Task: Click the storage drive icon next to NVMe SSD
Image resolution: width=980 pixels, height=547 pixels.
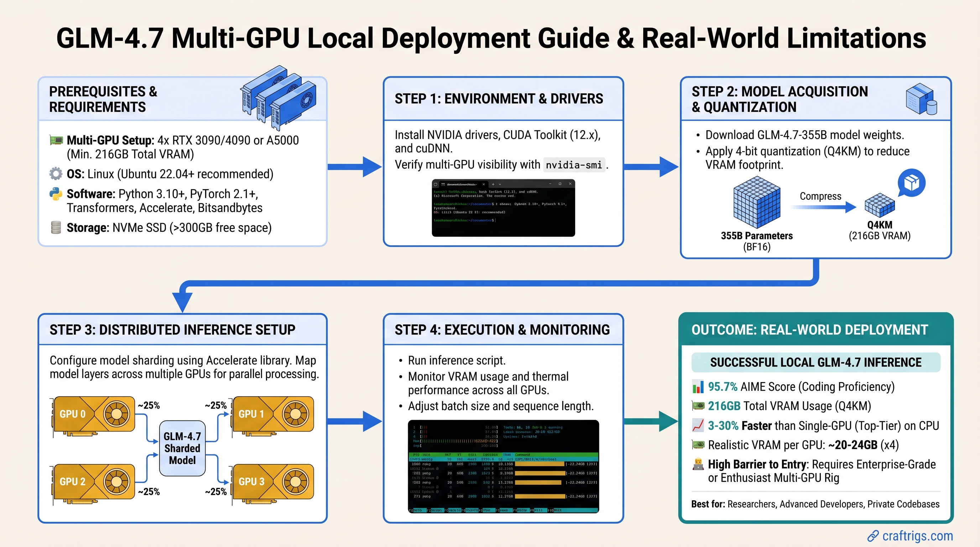Action: click(x=56, y=228)
